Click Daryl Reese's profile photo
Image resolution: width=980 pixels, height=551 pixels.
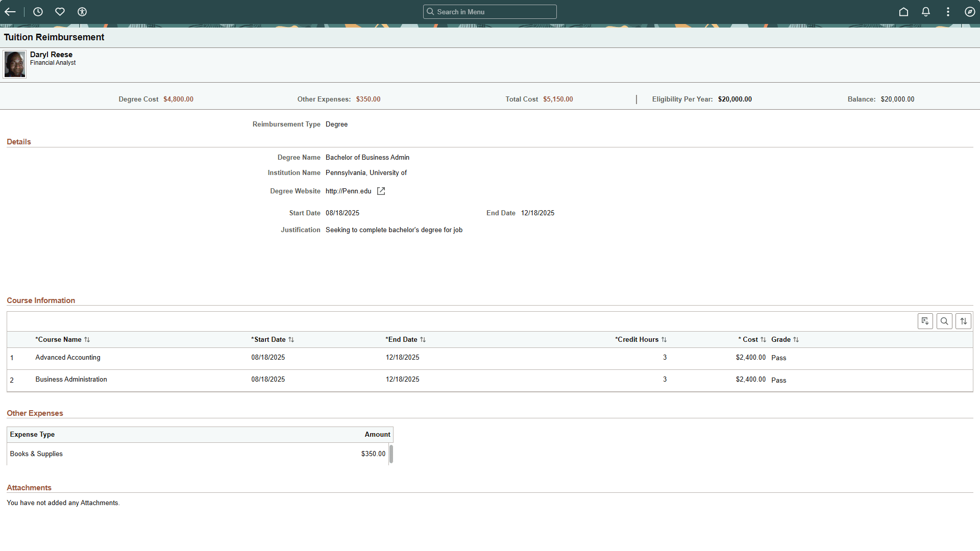click(14, 64)
